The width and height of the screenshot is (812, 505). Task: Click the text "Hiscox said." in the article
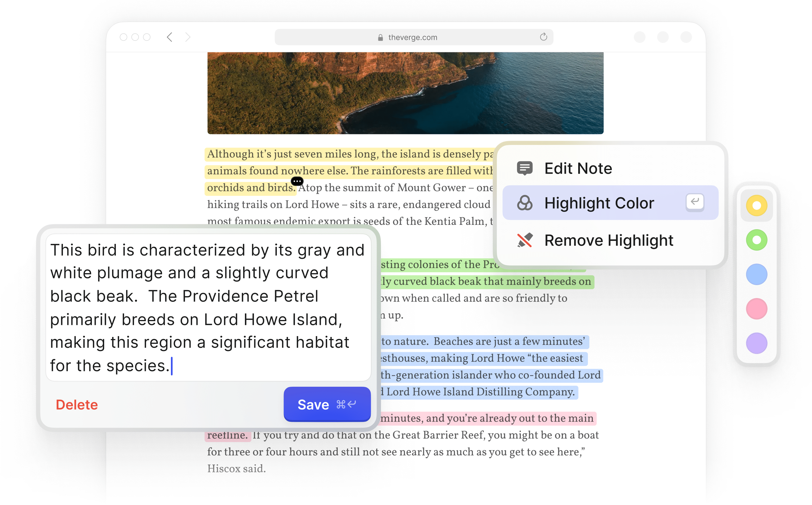click(236, 469)
